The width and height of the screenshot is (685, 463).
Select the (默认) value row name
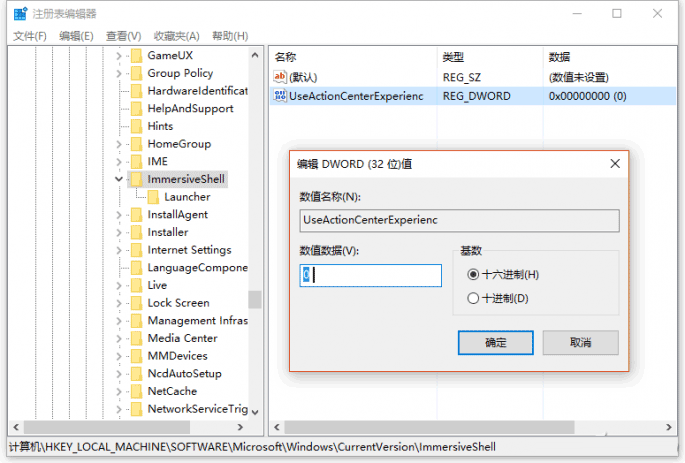pyautogui.click(x=303, y=77)
